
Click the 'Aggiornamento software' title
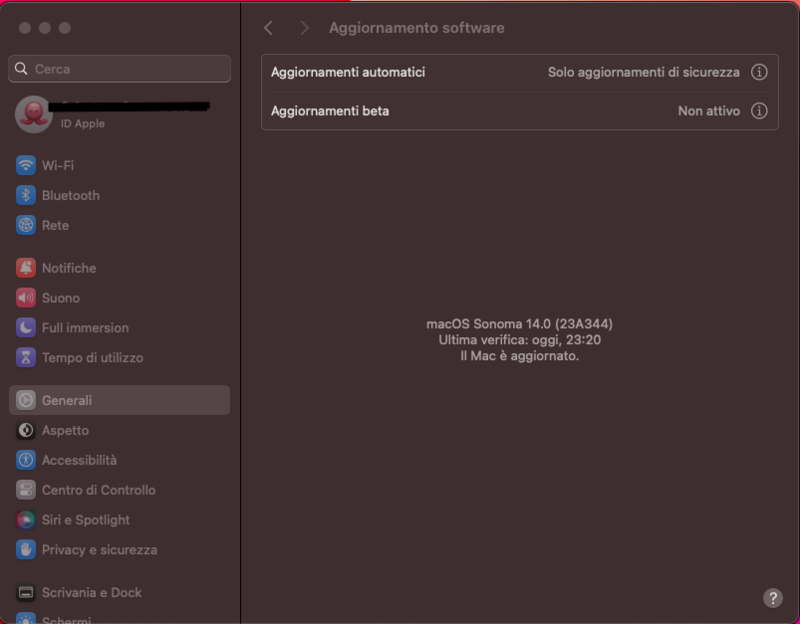tap(416, 28)
